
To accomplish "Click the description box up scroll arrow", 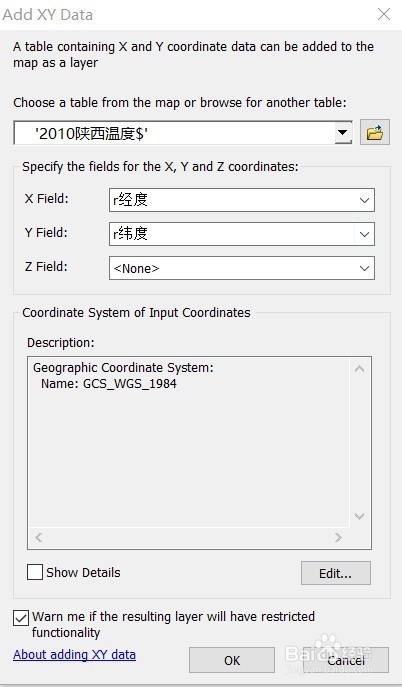I will pyautogui.click(x=360, y=368).
